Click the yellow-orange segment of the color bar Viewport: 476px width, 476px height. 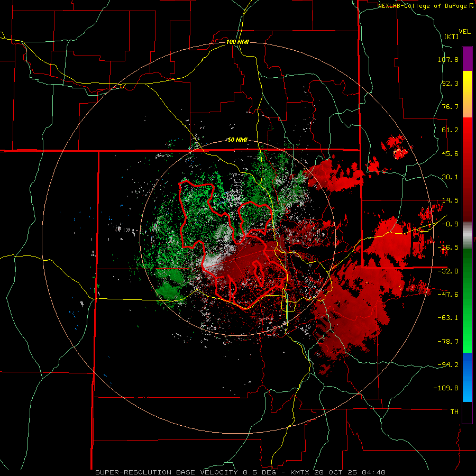click(x=467, y=94)
